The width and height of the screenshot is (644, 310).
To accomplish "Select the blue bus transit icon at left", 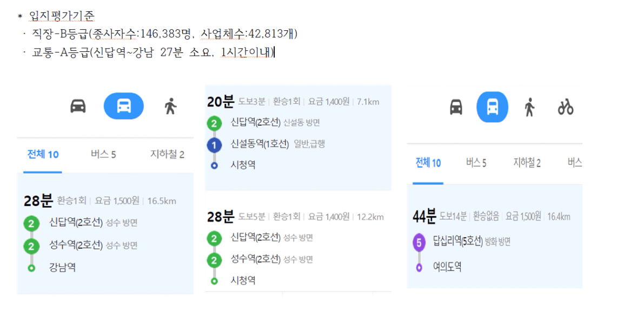I will (x=124, y=107).
